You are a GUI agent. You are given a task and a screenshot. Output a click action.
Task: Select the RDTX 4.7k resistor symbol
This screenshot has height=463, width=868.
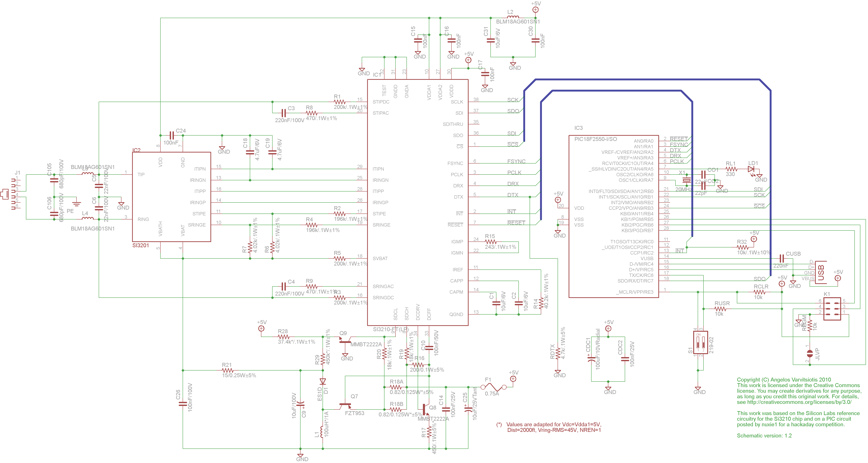tap(558, 354)
